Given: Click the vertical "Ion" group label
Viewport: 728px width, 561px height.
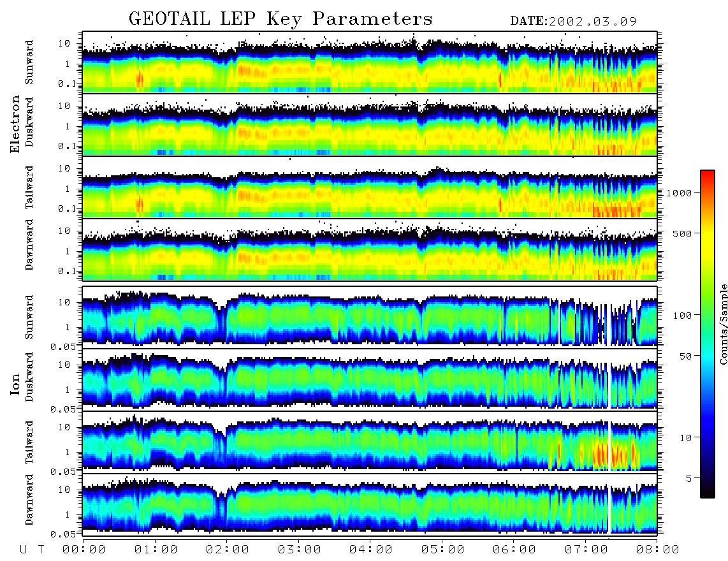Looking at the screenshot, I should point(15,384).
